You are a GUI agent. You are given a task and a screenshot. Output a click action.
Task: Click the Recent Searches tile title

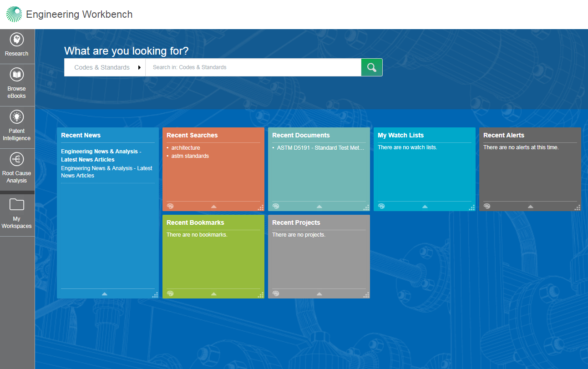pos(192,135)
